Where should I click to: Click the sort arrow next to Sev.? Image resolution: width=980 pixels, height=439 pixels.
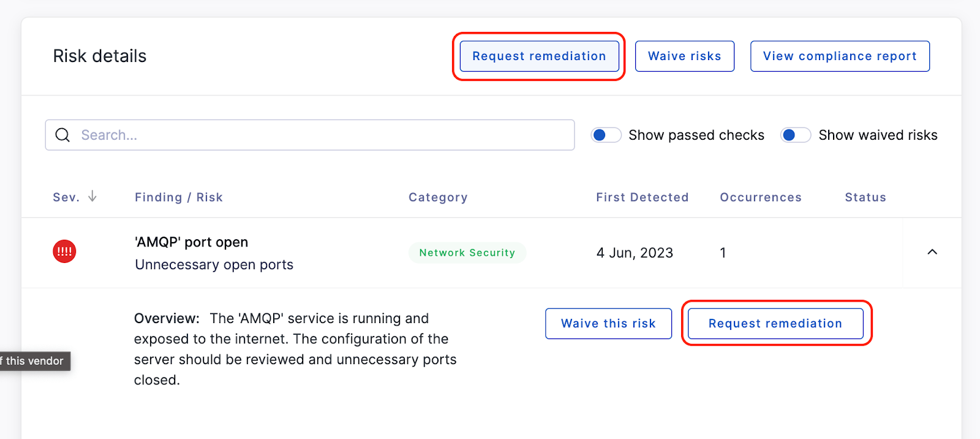pyautogui.click(x=92, y=196)
